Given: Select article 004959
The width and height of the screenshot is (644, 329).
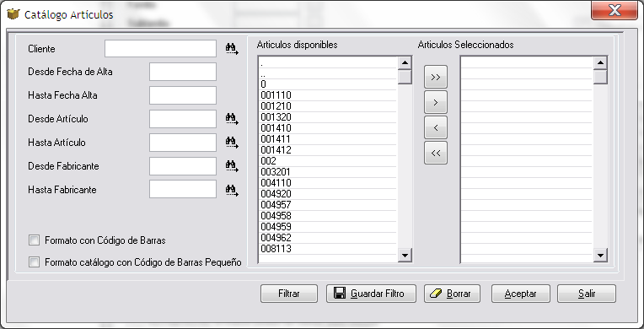Looking at the screenshot, I should coord(328,227).
